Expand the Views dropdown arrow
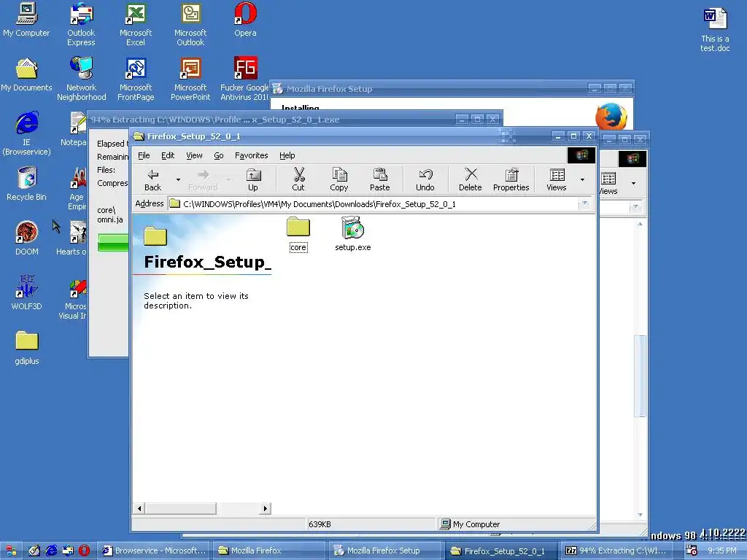 [582, 179]
